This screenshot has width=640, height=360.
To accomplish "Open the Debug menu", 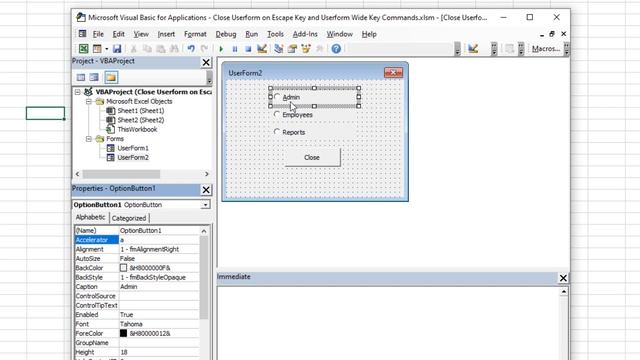I will [x=226, y=34].
